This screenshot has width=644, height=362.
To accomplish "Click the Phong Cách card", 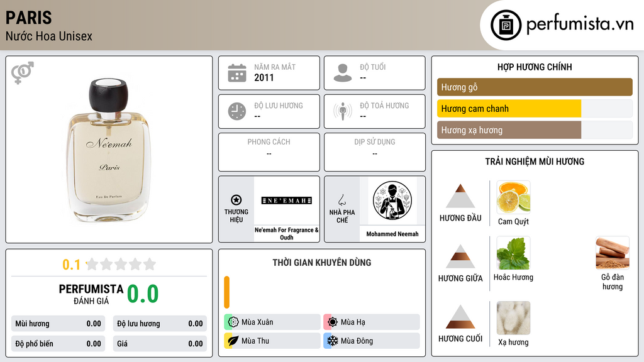I will 269,152.
